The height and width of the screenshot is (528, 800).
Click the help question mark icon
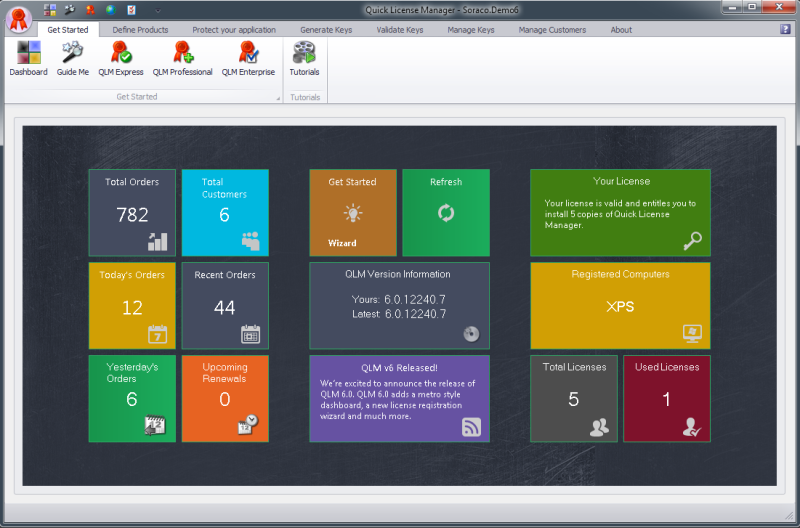[x=785, y=29]
